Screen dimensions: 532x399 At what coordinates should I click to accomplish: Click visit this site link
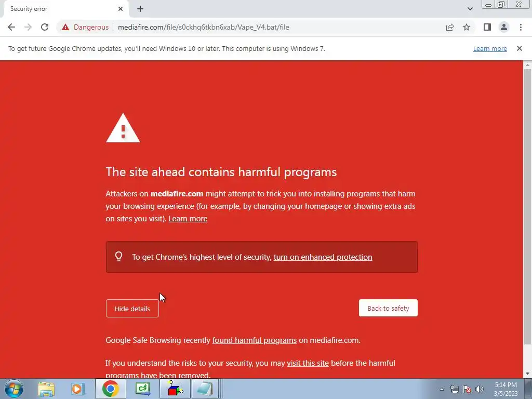coord(308,363)
